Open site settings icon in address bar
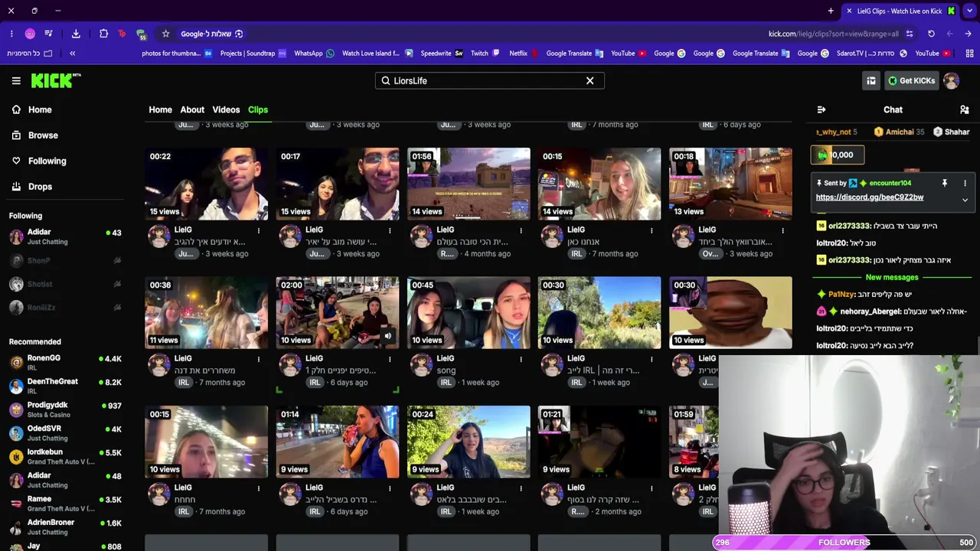Viewport: 980px width, 551px height. (x=909, y=34)
